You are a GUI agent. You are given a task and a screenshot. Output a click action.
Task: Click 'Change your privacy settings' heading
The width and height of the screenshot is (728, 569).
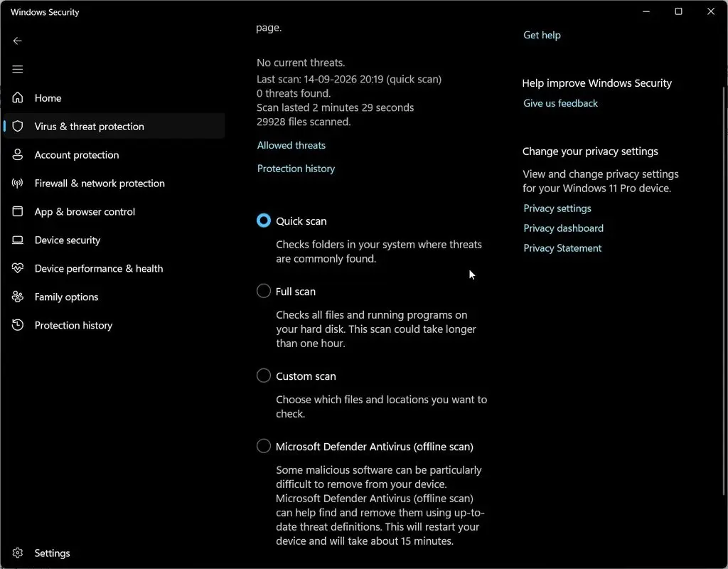tap(590, 151)
